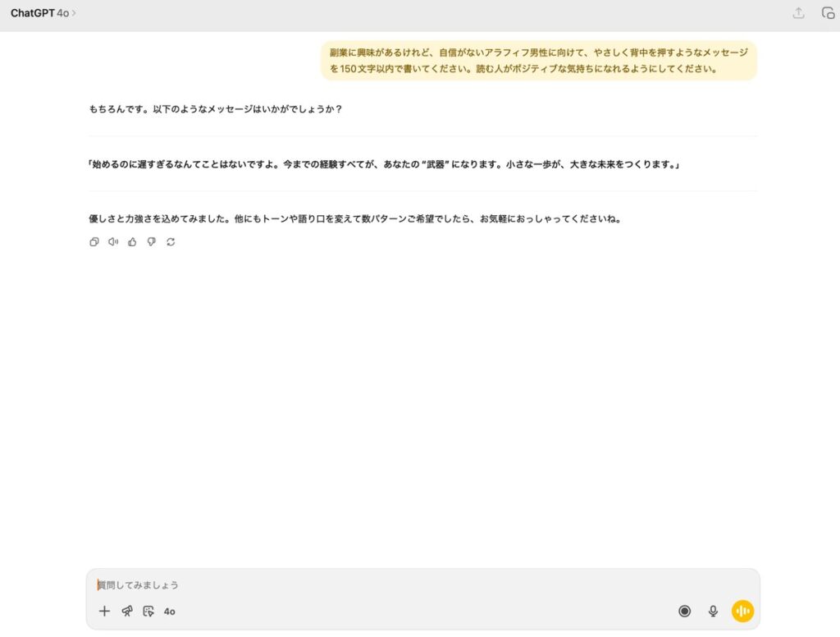Launch voice mode with the yellow waveform button
Image resolution: width=840 pixels, height=637 pixels.
click(742, 611)
